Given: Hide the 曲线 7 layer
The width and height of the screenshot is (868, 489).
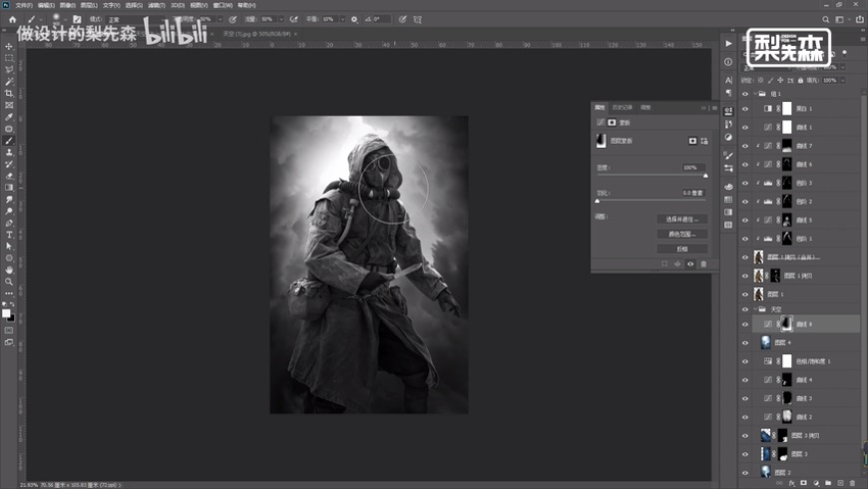Looking at the screenshot, I should click(745, 147).
